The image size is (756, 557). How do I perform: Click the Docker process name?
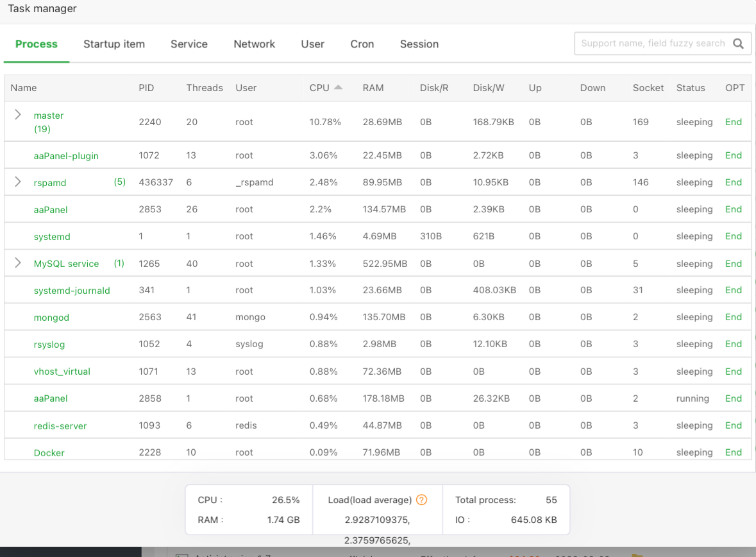(49, 453)
